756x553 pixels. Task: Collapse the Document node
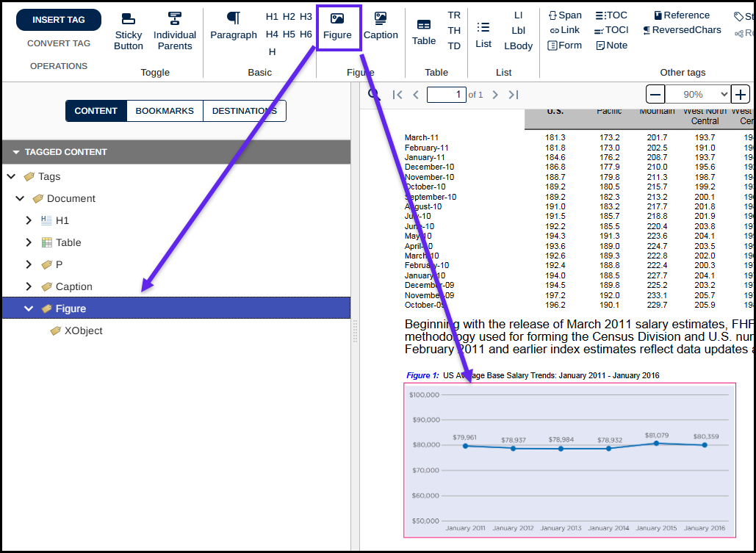(x=20, y=198)
